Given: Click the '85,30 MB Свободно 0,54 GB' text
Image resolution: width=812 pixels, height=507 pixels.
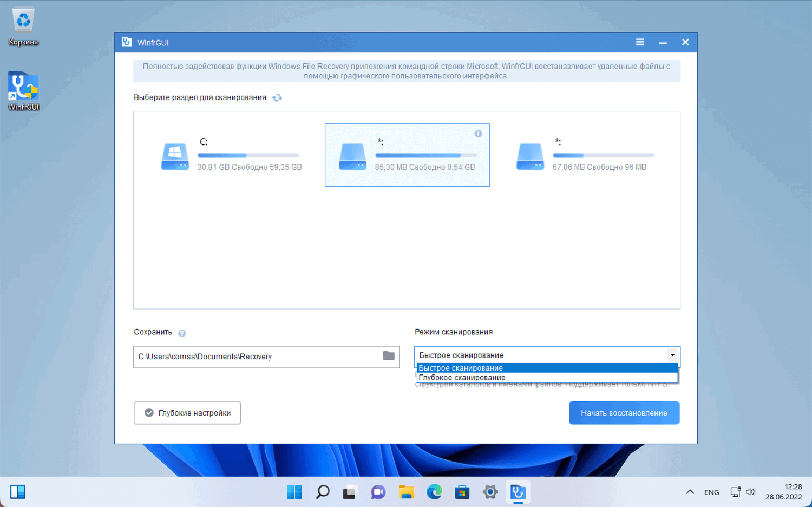Looking at the screenshot, I should (425, 167).
